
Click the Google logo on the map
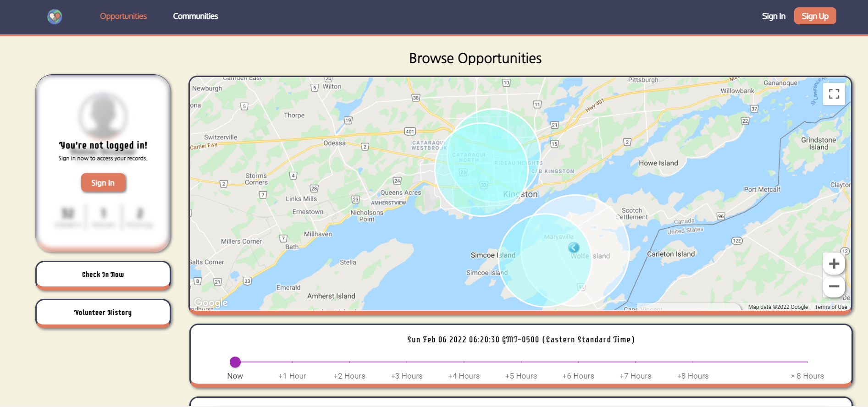(x=211, y=302)
